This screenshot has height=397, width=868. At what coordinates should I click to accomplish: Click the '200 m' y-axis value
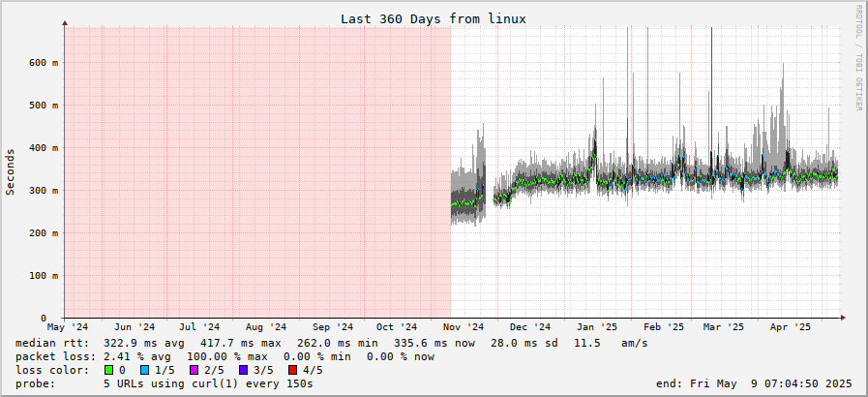(x=44, y=233)
